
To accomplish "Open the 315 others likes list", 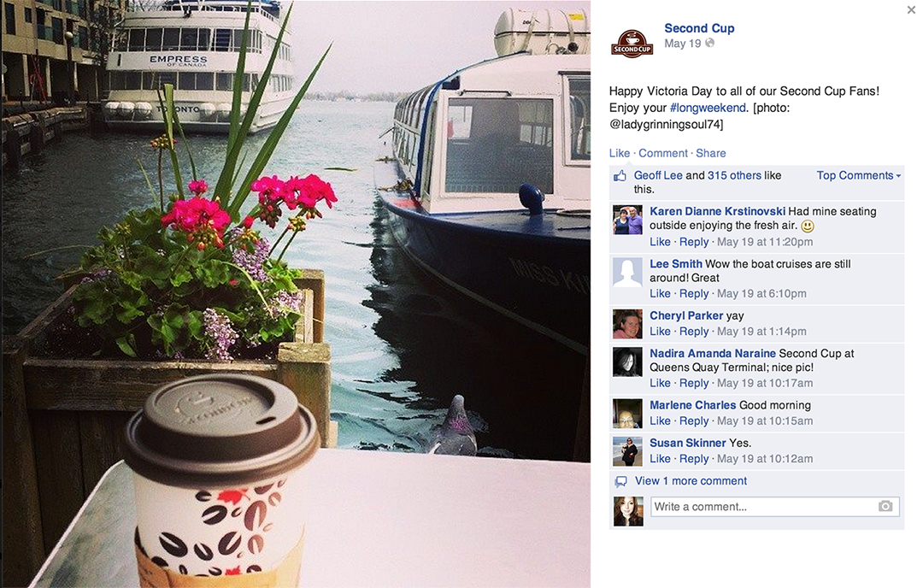I will click(734, 175).
